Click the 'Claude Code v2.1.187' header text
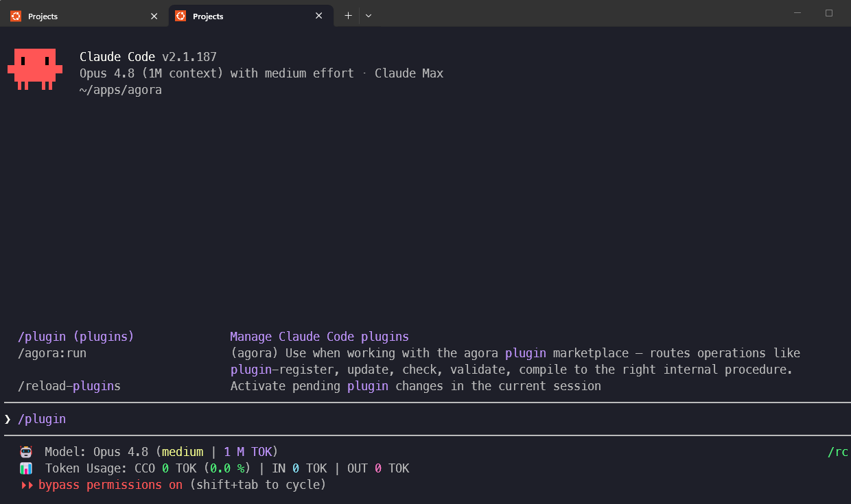The width and height of the screenshot is (851, 504). [x=148, y=57]
